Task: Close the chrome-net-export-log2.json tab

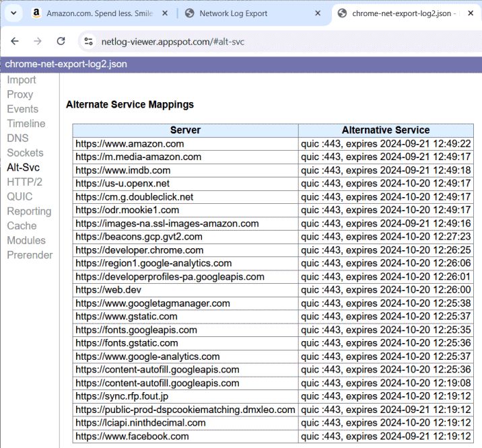Action: (x=471, y=13)
